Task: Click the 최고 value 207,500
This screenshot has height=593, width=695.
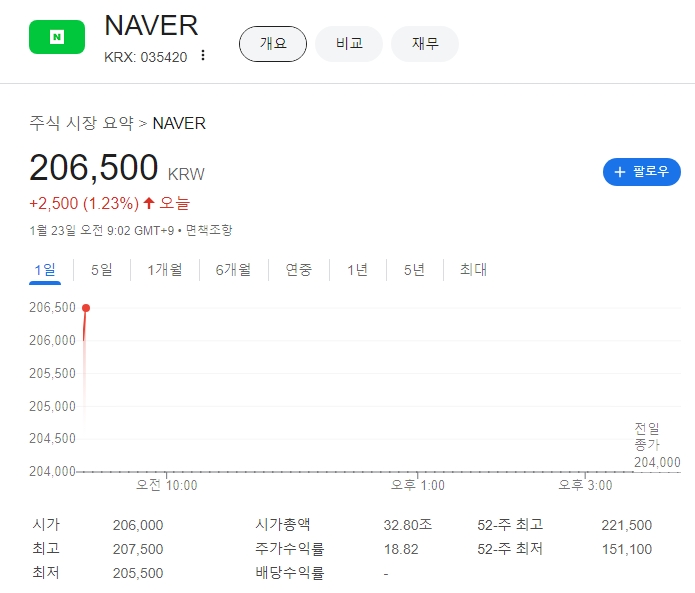Action: (x=138, y=549)
